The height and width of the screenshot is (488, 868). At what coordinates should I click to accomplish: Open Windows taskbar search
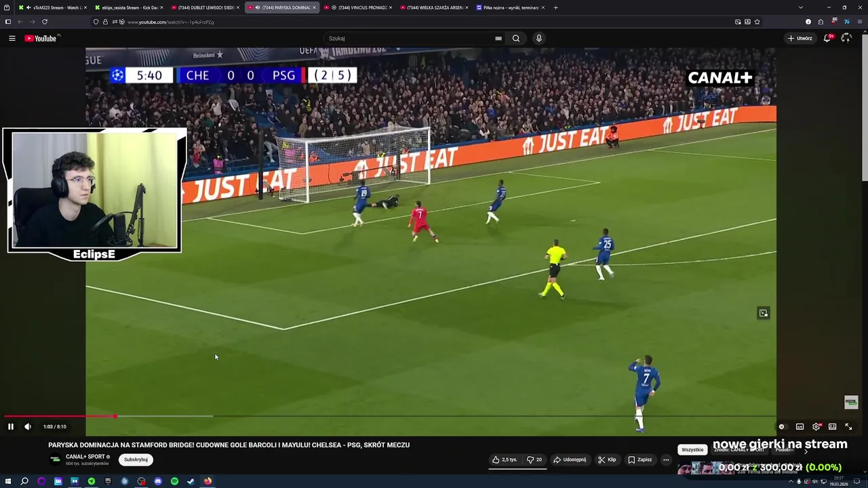(24, 481)
